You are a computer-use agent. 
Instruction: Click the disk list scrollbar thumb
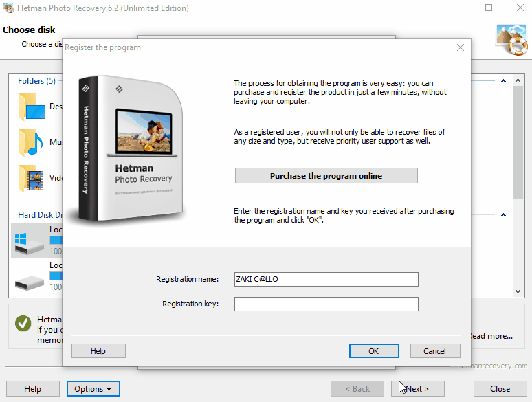[x=518, y=142]
